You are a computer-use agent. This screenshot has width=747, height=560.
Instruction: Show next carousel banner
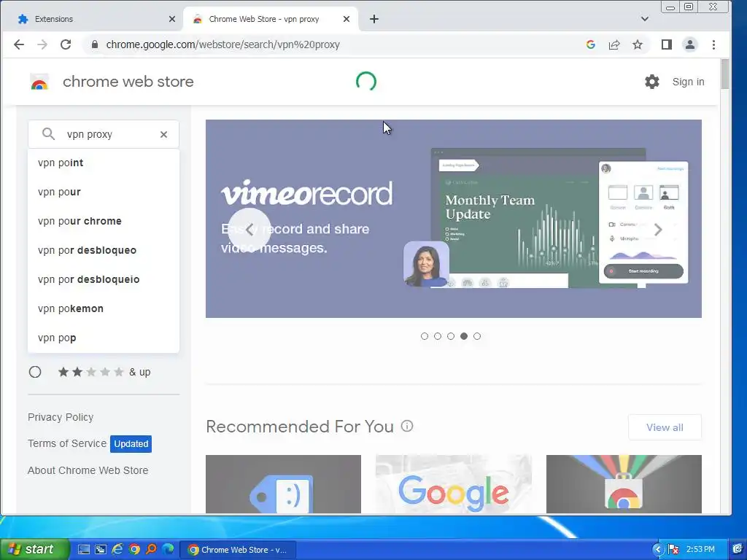tap(658, 230)
